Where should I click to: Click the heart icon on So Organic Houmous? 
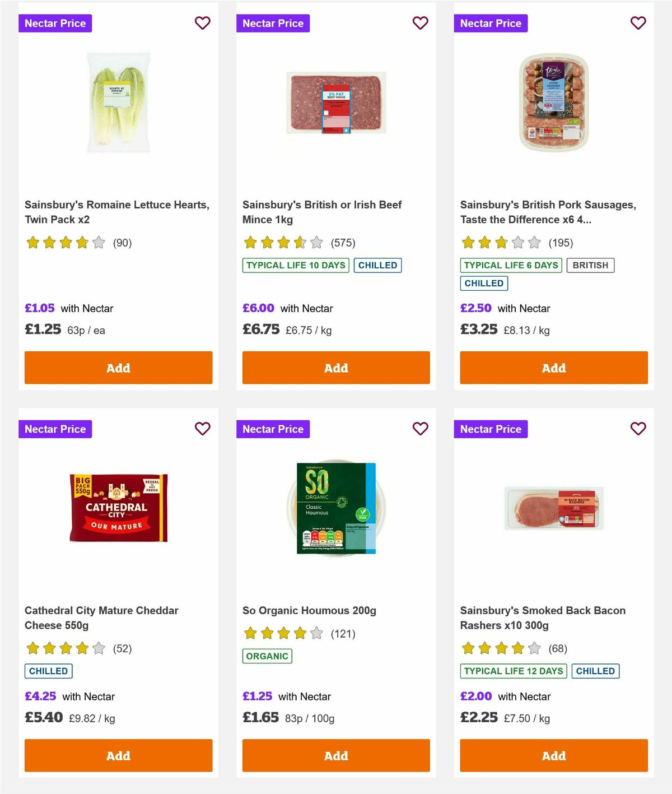[x=420, y=429]
